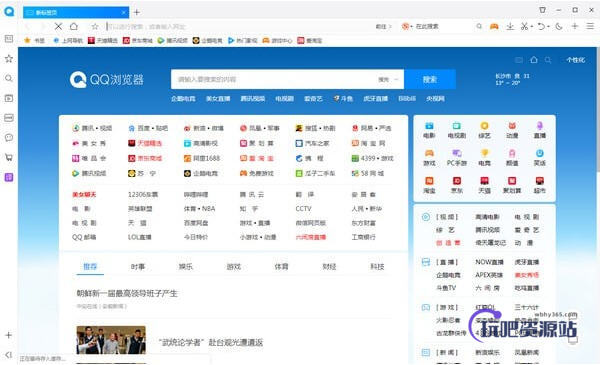The image size is (604, 365).
Task: Open the news thumbnail photo of people
Action: pyautogui.click(x=111, y=340)
